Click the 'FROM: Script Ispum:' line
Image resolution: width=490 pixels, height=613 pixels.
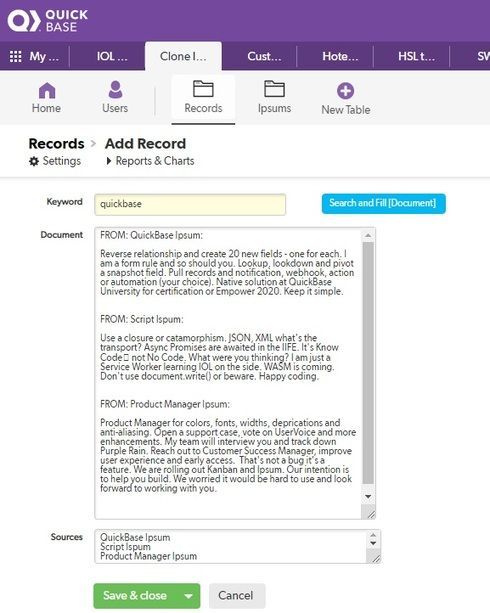click(x=142, y=319)
